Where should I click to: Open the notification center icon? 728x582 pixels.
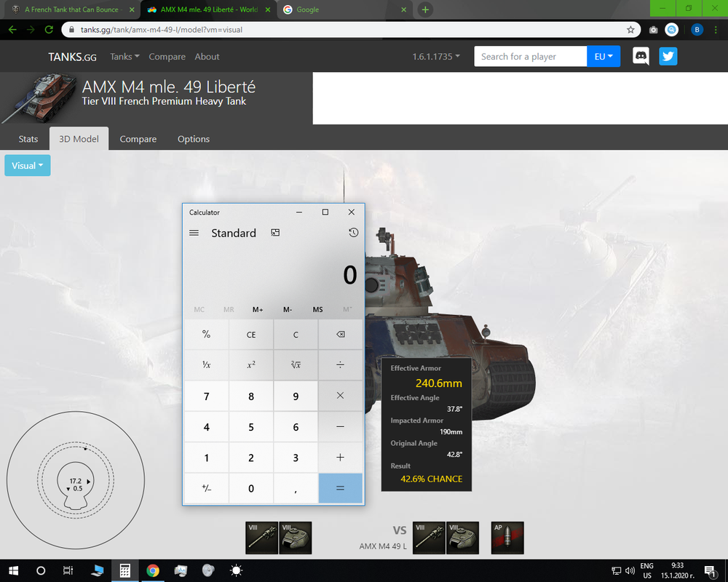(x=710, y=570)
